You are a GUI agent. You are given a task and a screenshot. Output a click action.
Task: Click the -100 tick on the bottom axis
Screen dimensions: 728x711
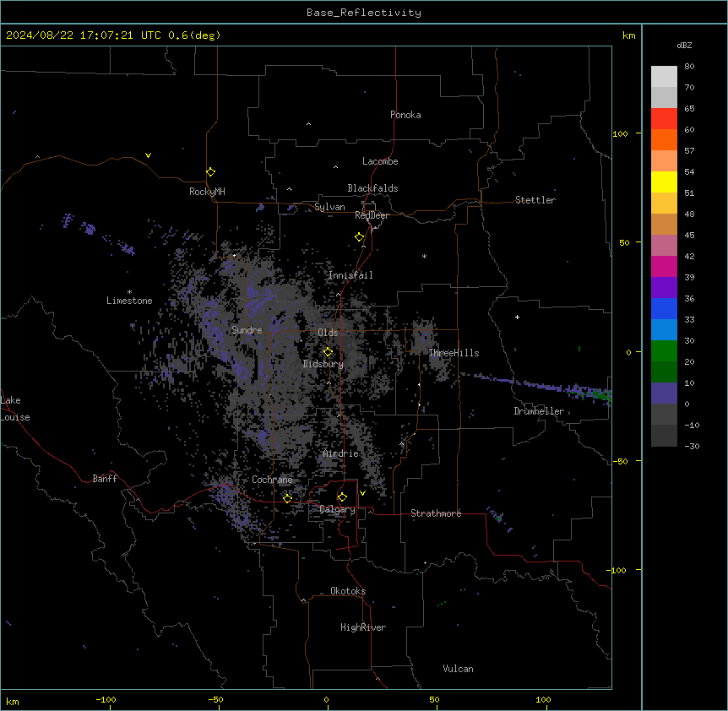tap(106, 700)
